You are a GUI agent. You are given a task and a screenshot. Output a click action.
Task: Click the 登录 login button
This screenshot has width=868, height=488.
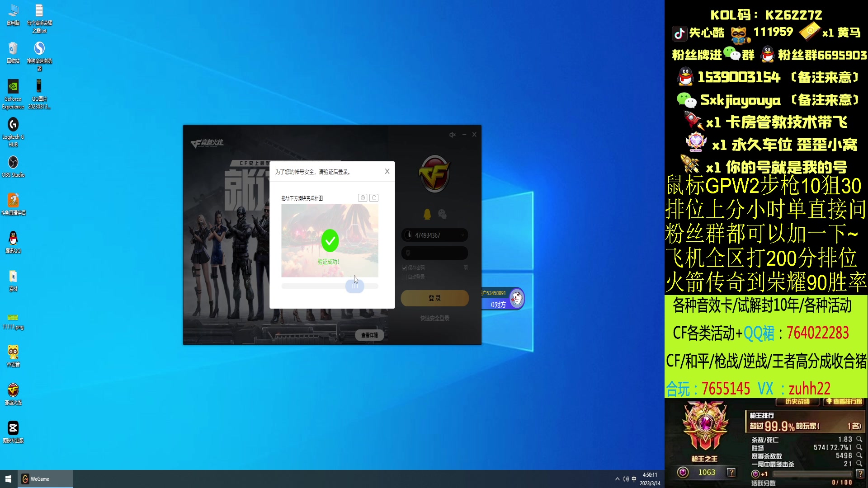[x=434, y=298]
